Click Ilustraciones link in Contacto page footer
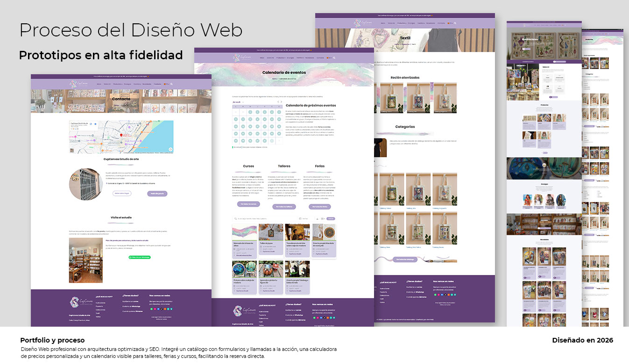 [x=100, y=302]
